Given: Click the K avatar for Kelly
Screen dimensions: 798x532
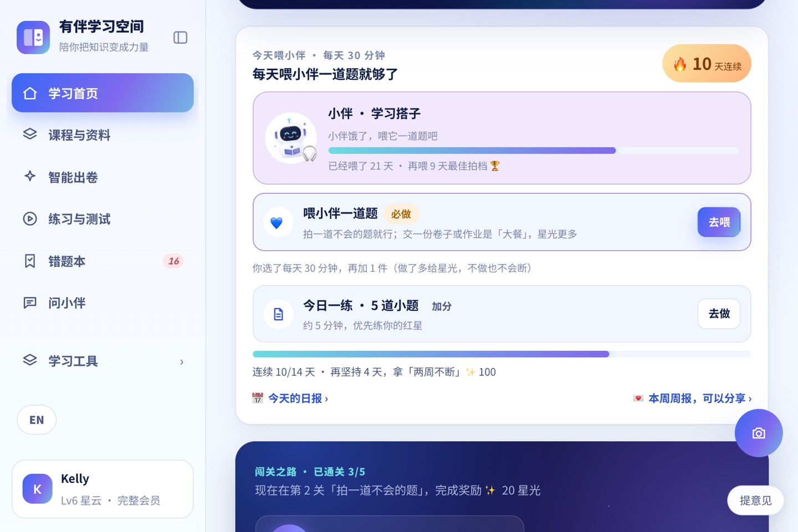Looking at the screenshot, I should [x=37, y=489].
